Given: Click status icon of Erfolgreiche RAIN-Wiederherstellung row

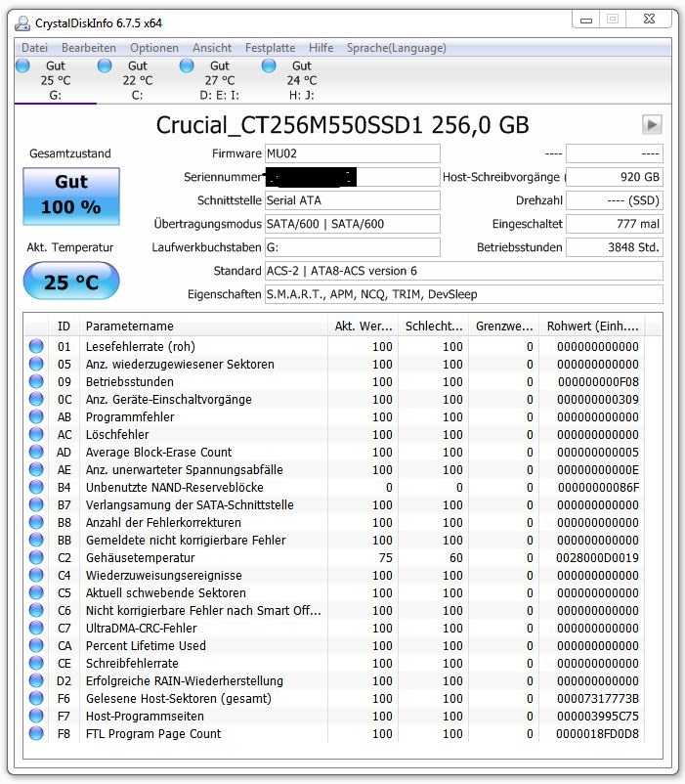Looking at the screenshot, I should coord(36,680).
